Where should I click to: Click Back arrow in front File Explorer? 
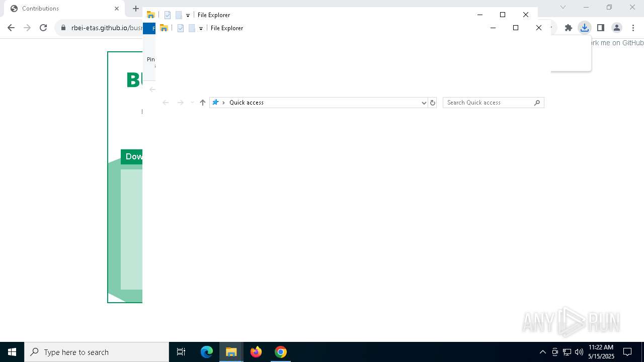(x=166, y=103)
